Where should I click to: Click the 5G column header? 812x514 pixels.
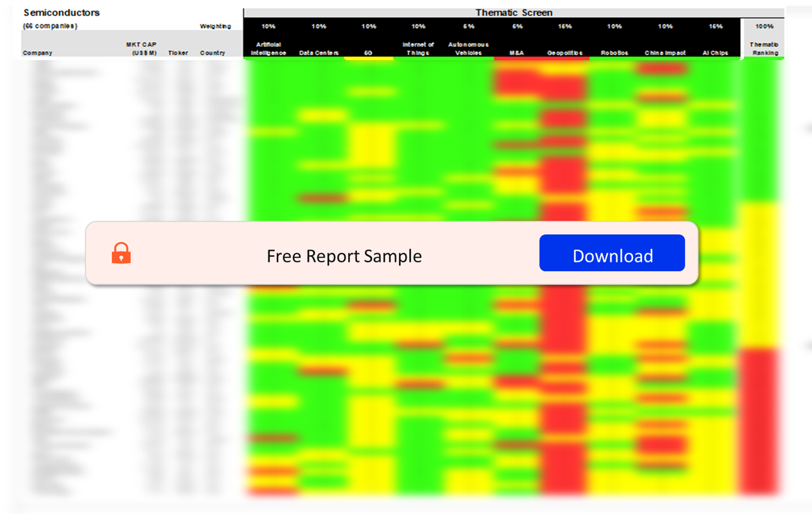tap(368, 53)
